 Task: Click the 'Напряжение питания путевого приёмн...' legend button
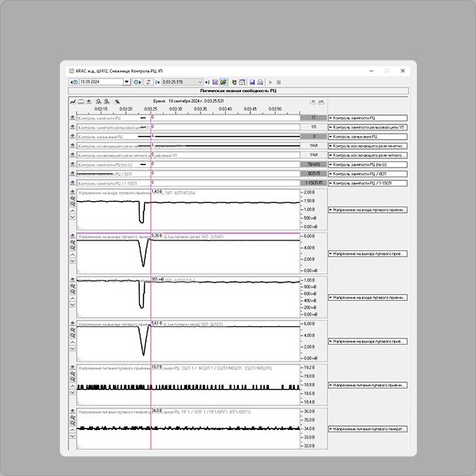coord(368,385)
